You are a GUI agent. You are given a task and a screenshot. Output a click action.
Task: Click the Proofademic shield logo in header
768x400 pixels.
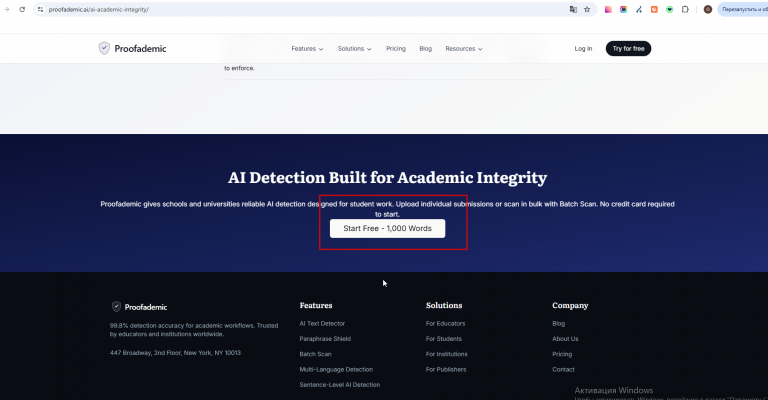[104, 48]
